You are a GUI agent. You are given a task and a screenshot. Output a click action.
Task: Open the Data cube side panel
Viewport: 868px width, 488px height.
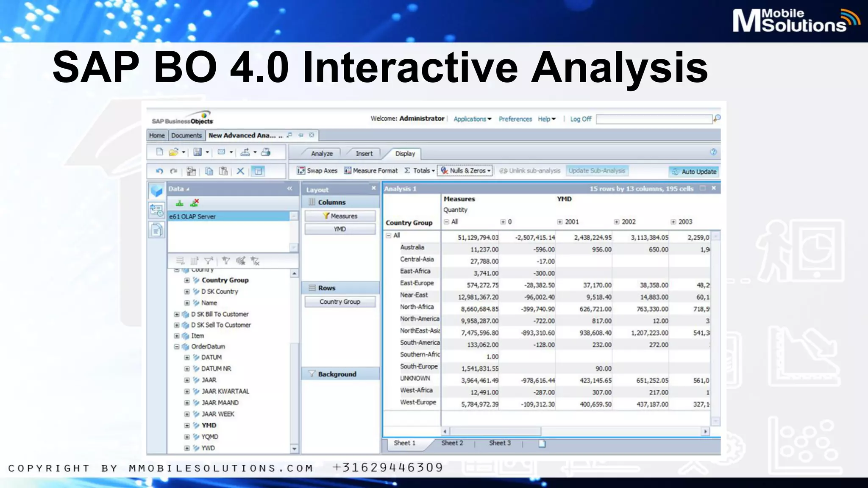pyautogui.click(x=156, y=191)
